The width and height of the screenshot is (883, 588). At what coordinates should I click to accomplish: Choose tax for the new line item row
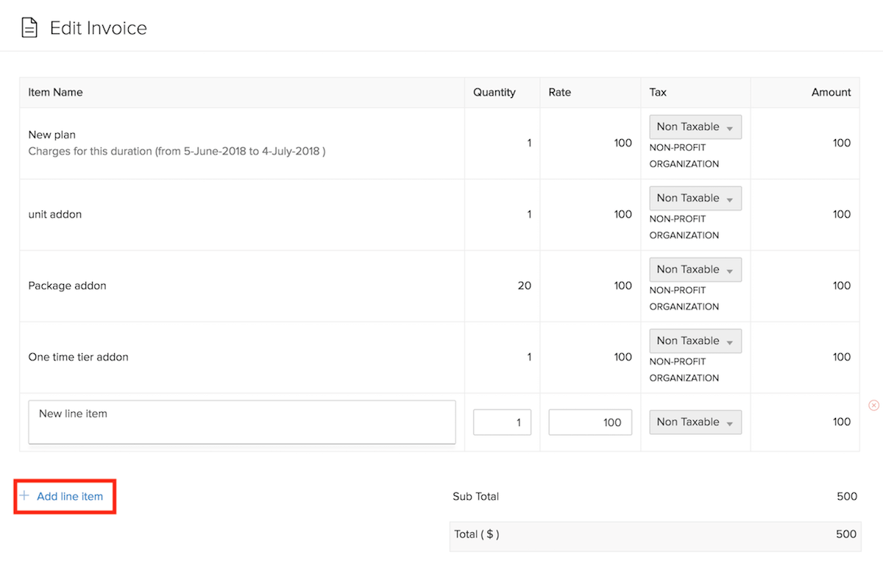tap(695, 422)
